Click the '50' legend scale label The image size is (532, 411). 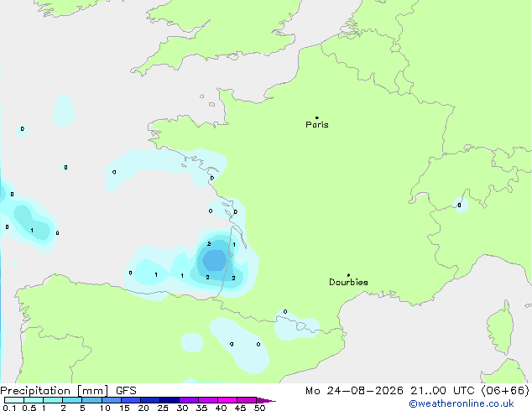point(260,408)
